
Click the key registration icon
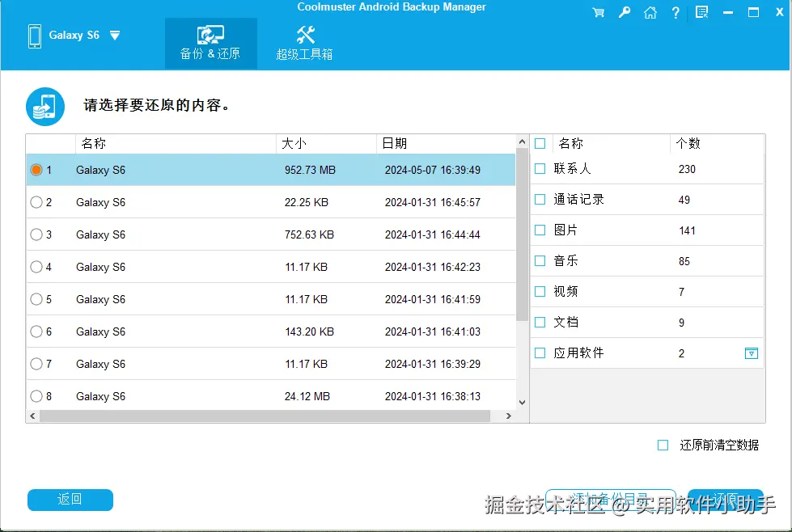[625, 12]
